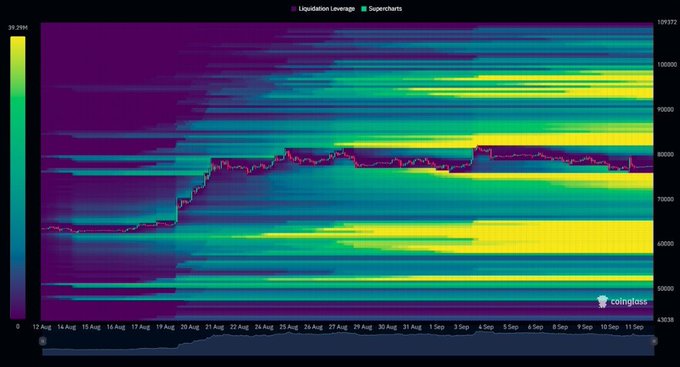Click the 31 Aug date label
Viewport: 680px width, 367px height.
pos(412,327)
